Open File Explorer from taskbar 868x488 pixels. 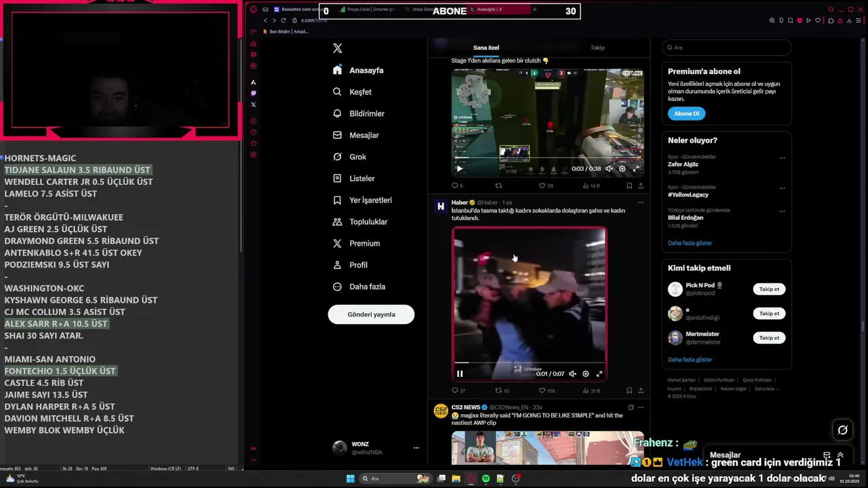click(x=456, y=479)
